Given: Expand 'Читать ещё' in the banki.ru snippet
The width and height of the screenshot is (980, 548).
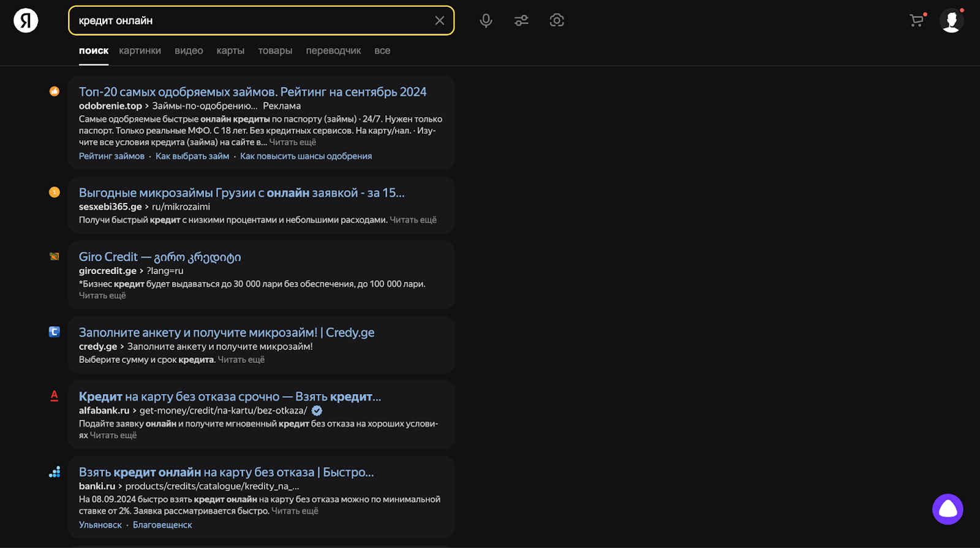Looking at the screenshot, I should (x=295, y=511).
